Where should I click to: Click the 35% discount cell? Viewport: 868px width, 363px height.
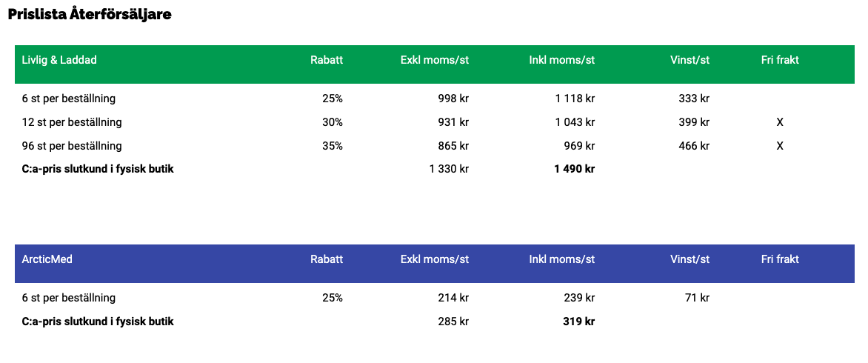tap(333, 146)
